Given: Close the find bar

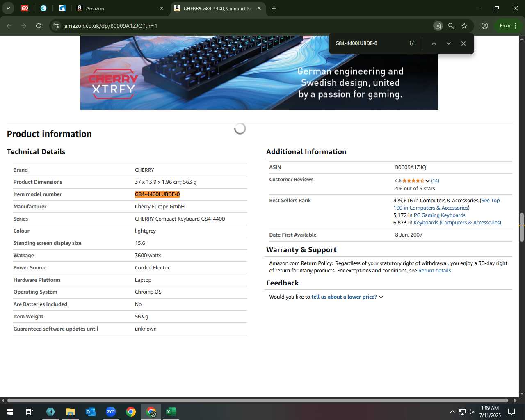Looking at the screenshot, I should [463, 43].
